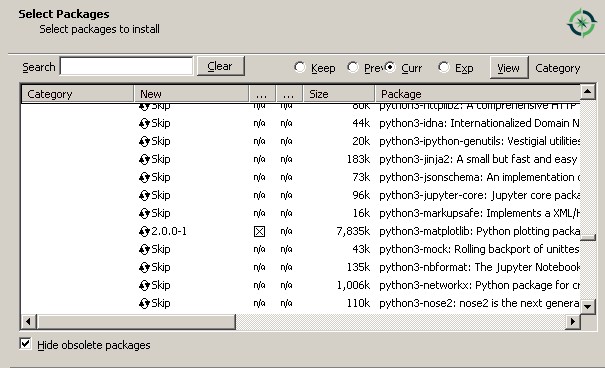Viewport: 605px width, 368px height.
Task: Click the python3-nose2 package description
Action: pos(479,304)
